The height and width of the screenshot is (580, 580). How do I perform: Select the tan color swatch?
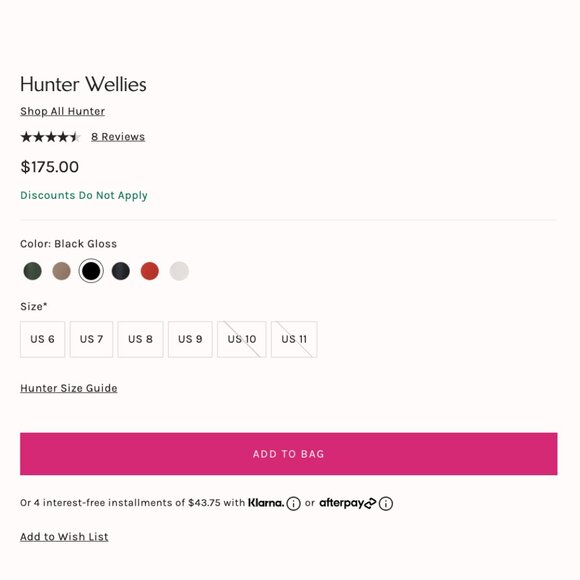pyautogui.click(x=61, y=271)
